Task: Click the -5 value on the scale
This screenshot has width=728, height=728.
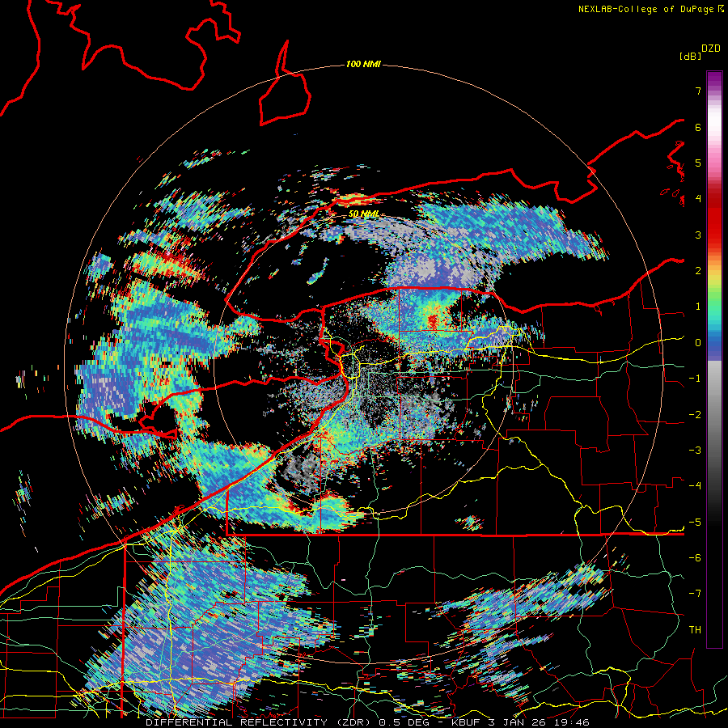Action: pyautogui.click(x=695, y=523)
